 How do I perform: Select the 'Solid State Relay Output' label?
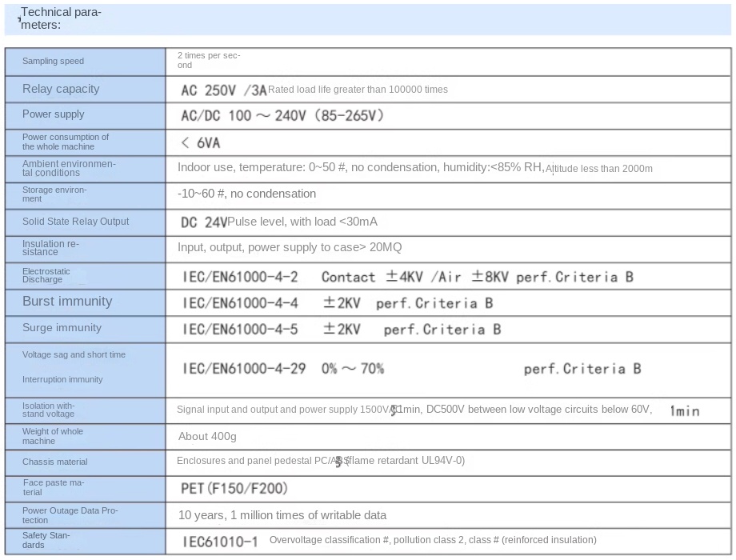(x=75, y=222)
